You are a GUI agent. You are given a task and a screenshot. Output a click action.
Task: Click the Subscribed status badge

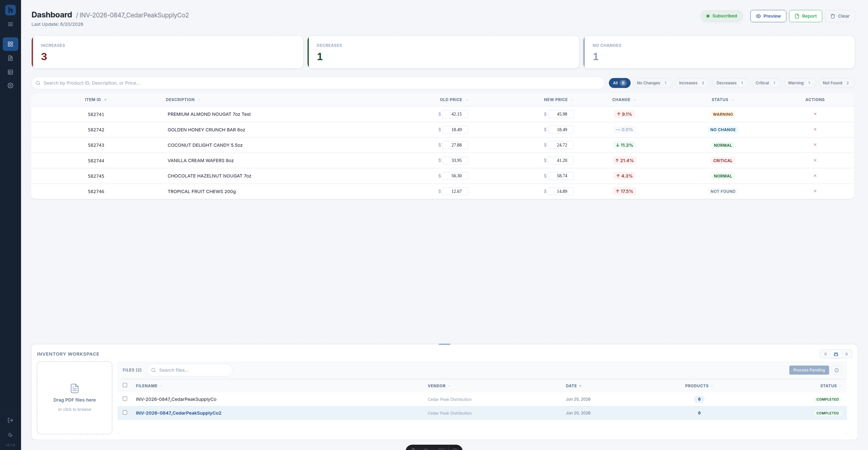coord(721,16)
